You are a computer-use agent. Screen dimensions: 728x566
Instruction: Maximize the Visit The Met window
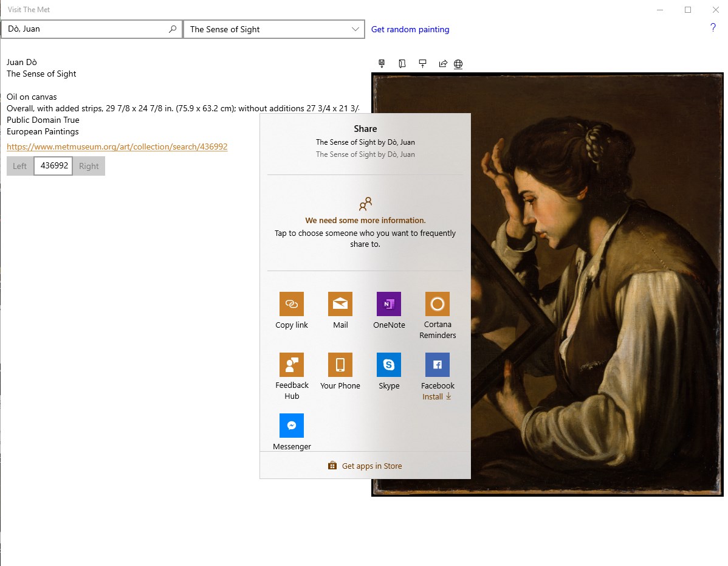[688, 10]
